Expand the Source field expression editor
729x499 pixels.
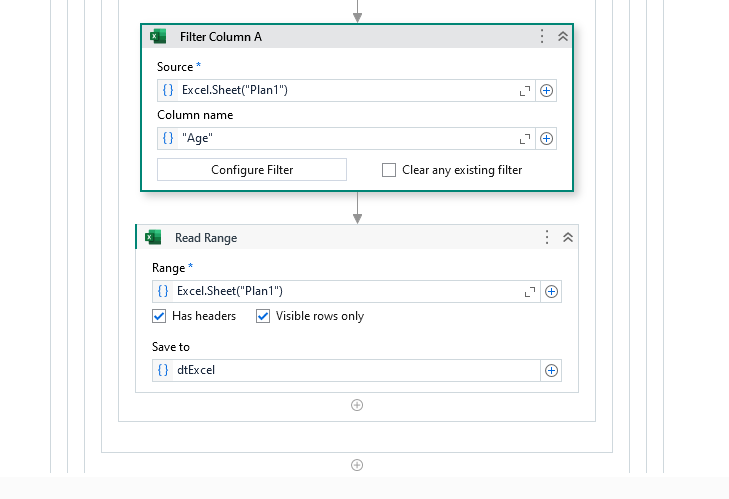[x=525, y=91]
